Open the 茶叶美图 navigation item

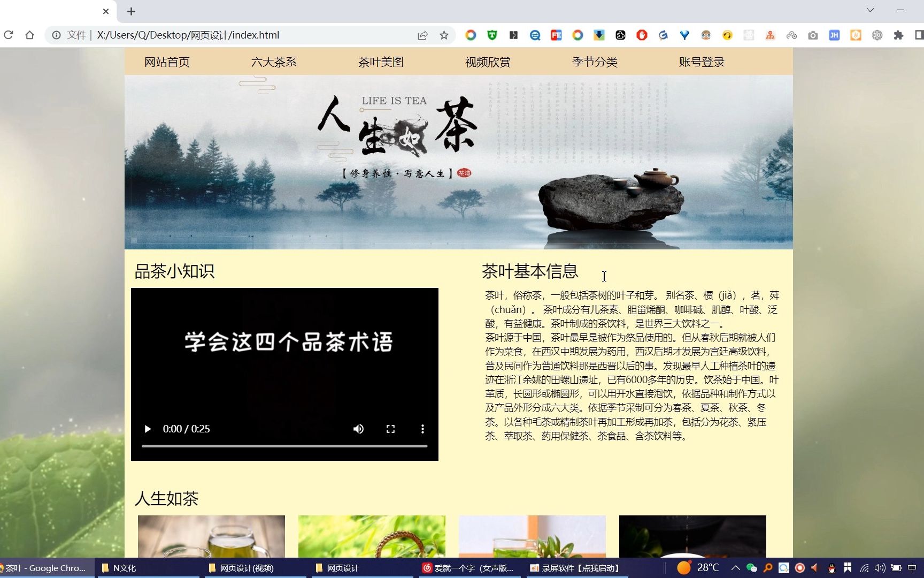[381, 62]
